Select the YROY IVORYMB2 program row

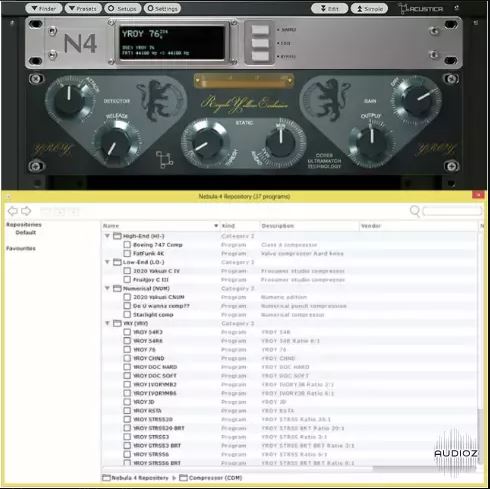[289, 384]
